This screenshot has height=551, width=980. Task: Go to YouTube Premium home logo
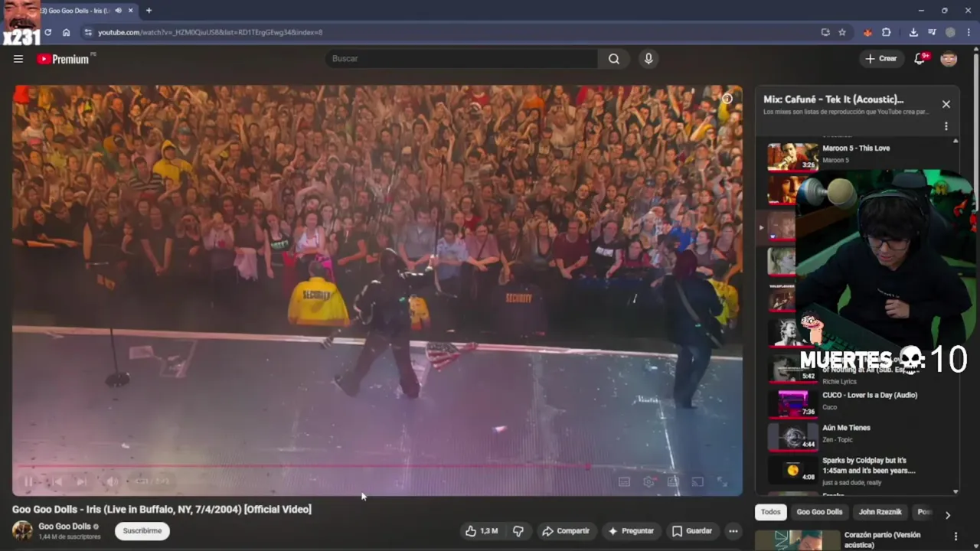tap(64, 59)
